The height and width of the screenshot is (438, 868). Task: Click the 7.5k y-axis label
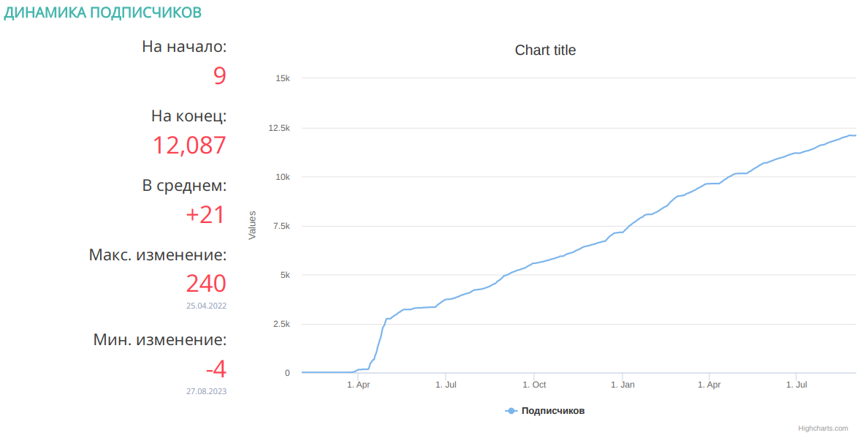coord(280,226)
